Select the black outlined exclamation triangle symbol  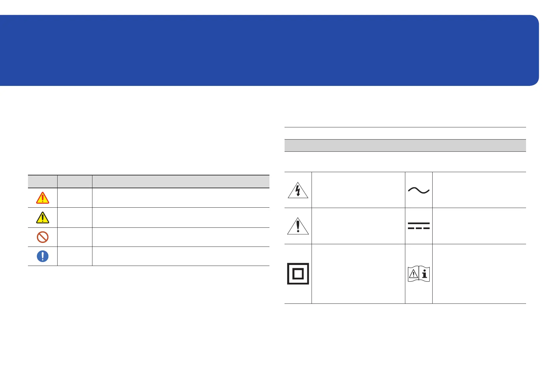click(298, 226)
